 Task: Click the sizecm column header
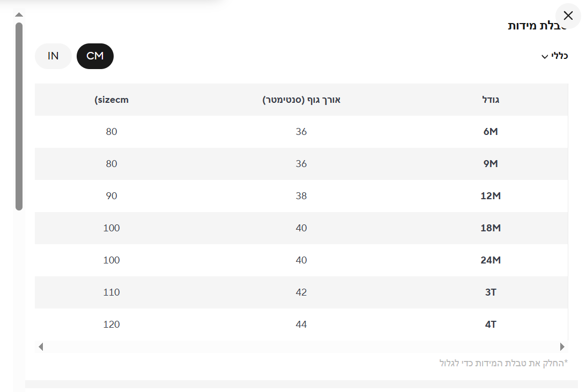112,100
